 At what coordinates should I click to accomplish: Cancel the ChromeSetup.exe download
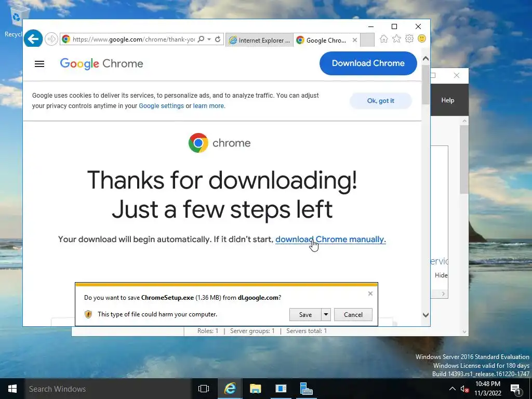coord(353,314)
